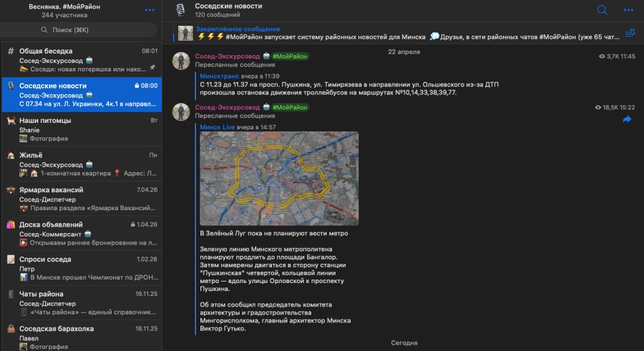Image resolution: width=644 pixels, height=351 pixels.
Task: Click the microphone topic icon in chat header
Action: (x=181, y=9)
